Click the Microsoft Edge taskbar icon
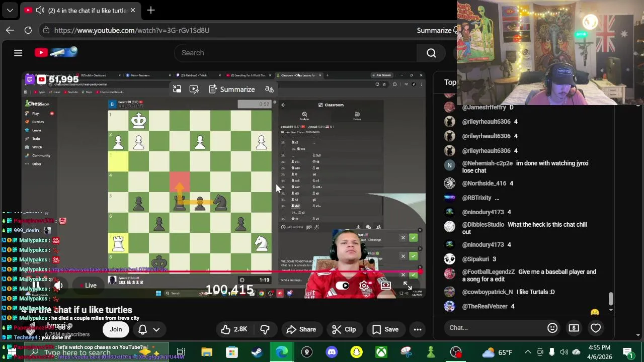 tap(281, 352)
